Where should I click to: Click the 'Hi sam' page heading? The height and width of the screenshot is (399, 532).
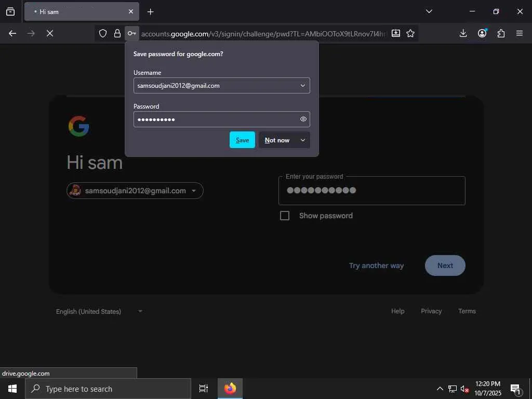pos(95,163)
